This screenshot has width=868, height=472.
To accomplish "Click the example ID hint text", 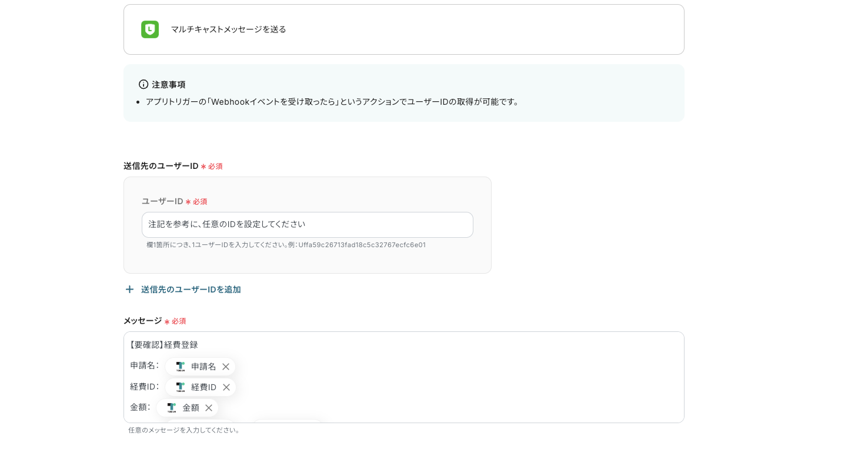I will 286,245.
